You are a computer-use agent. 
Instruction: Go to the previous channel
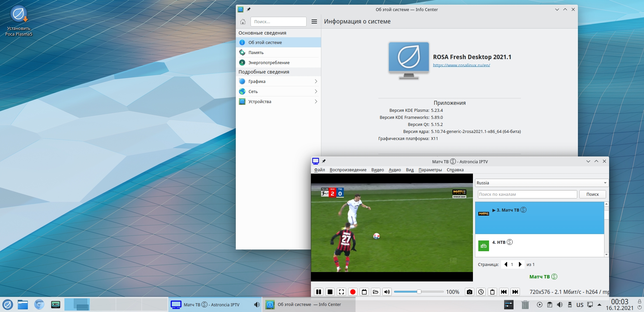tap(504, 292)
